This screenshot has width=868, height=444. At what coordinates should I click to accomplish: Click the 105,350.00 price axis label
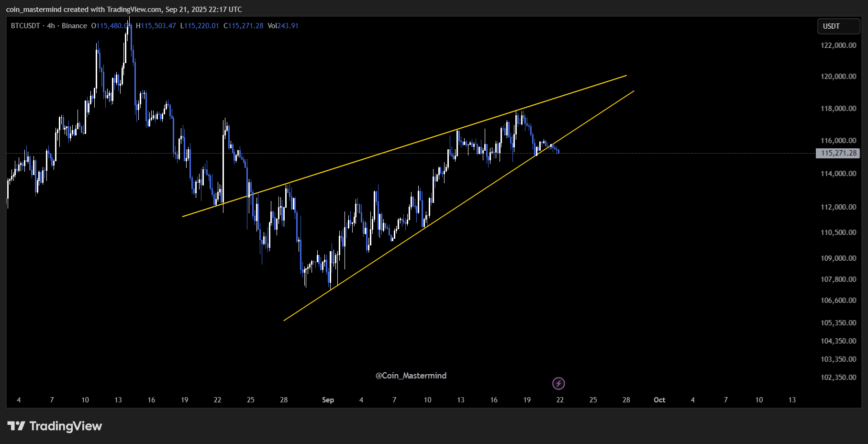(x=838, y=323)
